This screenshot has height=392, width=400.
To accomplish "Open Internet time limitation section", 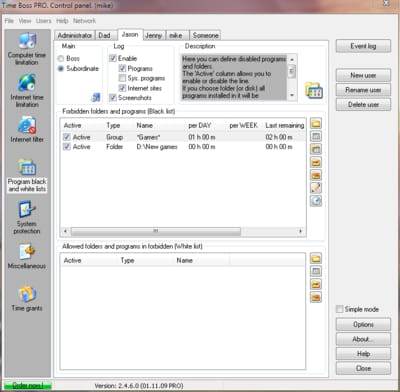I will point(27,91).
